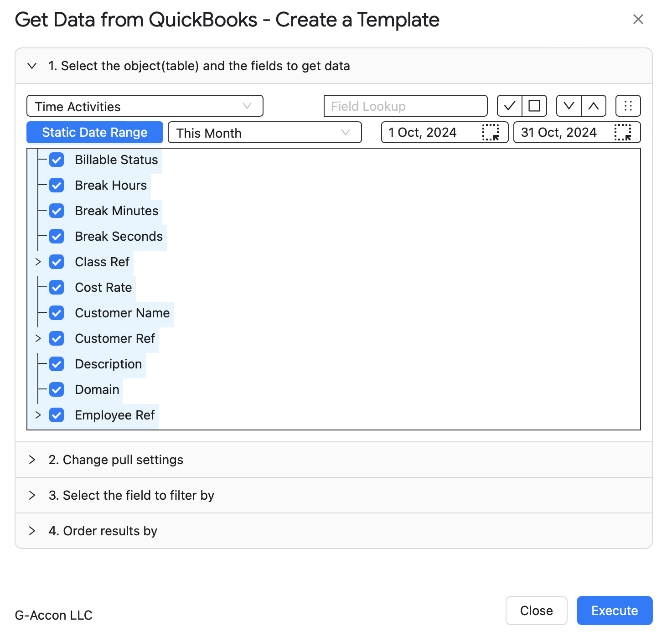This screenshot has width=672, height=642.
Task: Click the deselect-all square icon
Action: coord(534,106)
